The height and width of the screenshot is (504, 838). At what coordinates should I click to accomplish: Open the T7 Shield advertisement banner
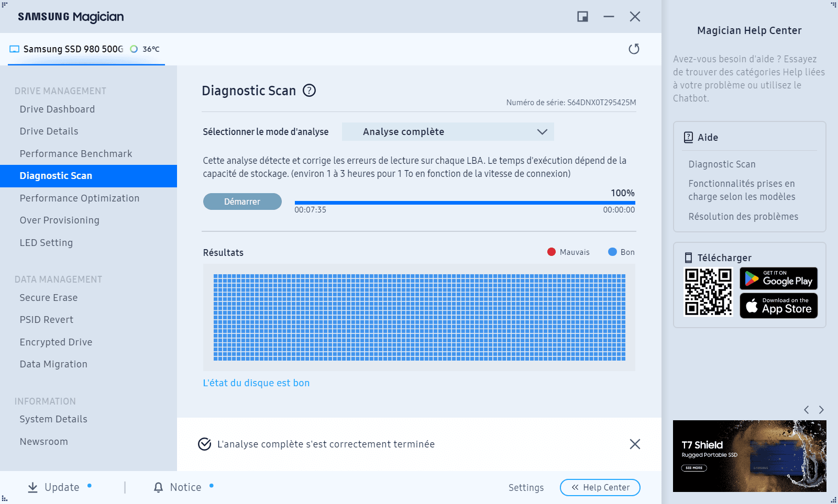[x=749, y=456]
